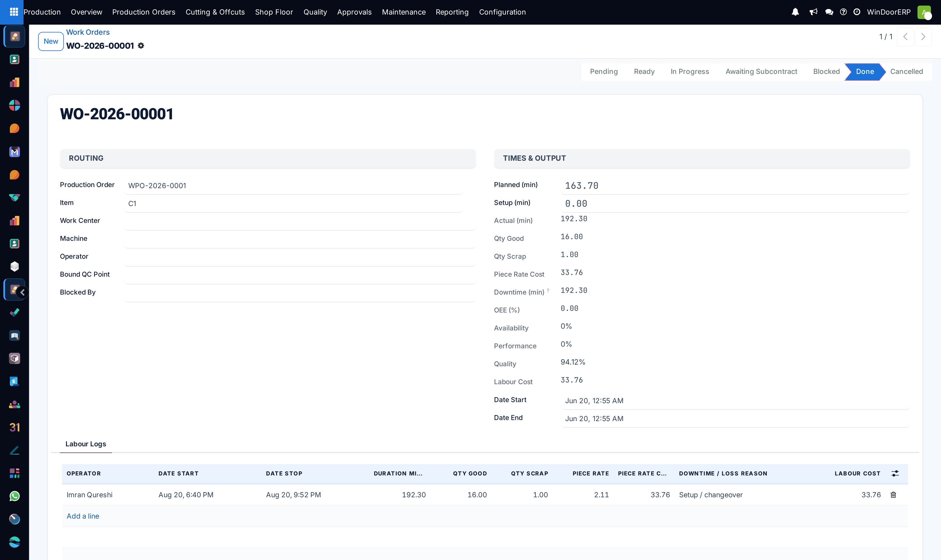Screen dimensions: 941x560
Task: Delete the Imran Qureshi labour log row
Action: click(x=893, y=495)
